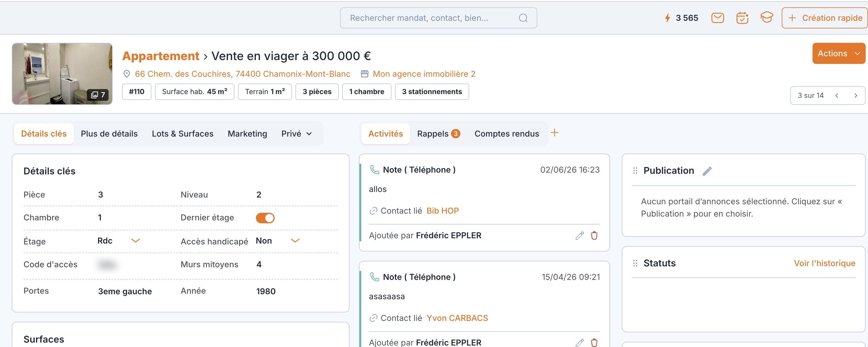Image resolution: width=868 pixels, height=347 pixels.
Task: Switch to Lots & Surfaces tab
Action: click(x=183, y=134)
